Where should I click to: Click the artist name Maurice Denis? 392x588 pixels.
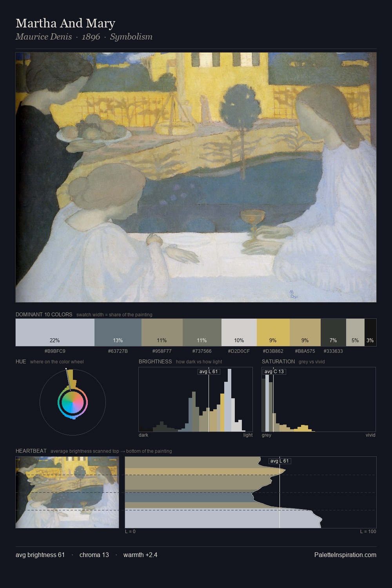44,37
